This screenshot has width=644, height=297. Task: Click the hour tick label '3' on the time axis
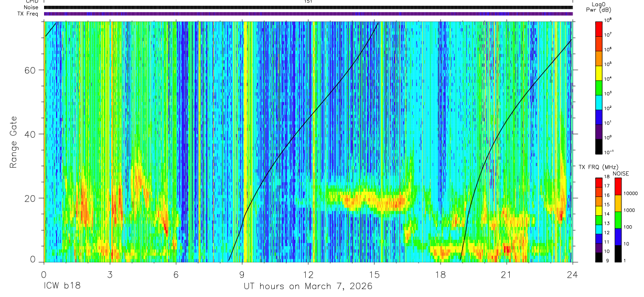[110, 274]
